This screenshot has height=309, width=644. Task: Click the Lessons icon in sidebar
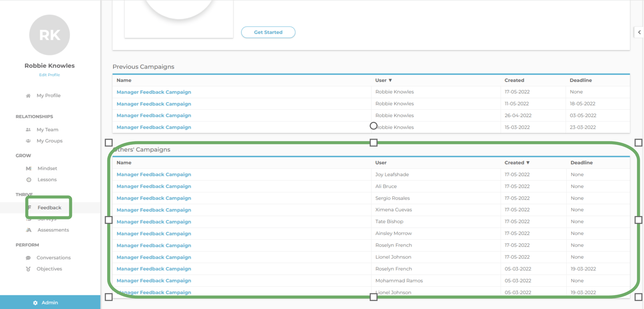tap(29, 179)
